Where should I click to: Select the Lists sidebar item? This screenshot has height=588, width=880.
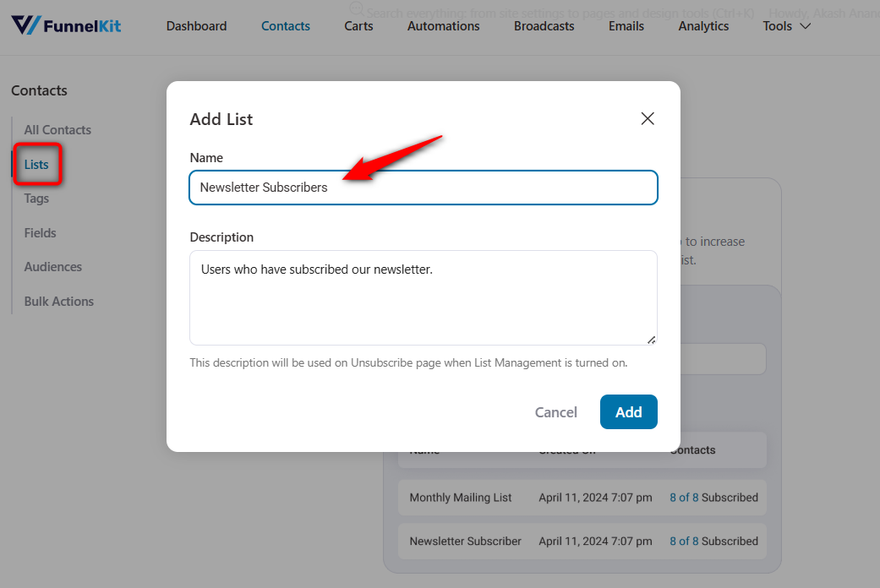point(36,164)
